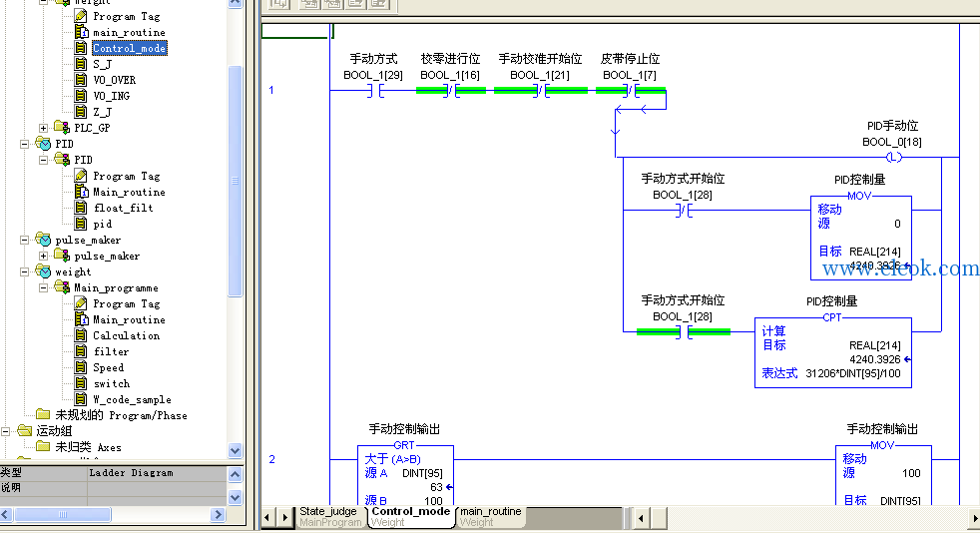Click tree panel horizontal scroll left arrow
The width and height of the screenshot is (980, 533).
click(6, 514)
